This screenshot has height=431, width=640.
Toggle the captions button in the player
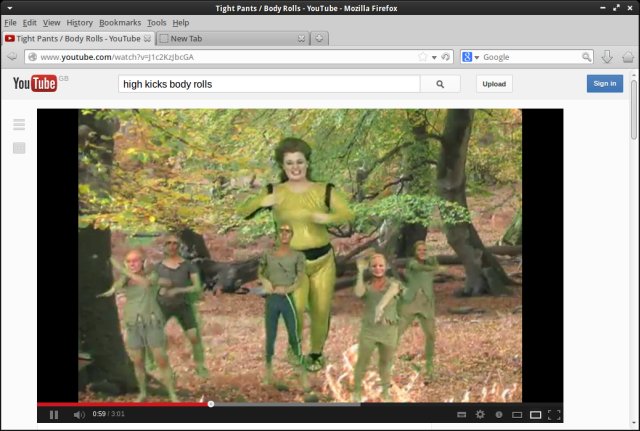[461, 415]
